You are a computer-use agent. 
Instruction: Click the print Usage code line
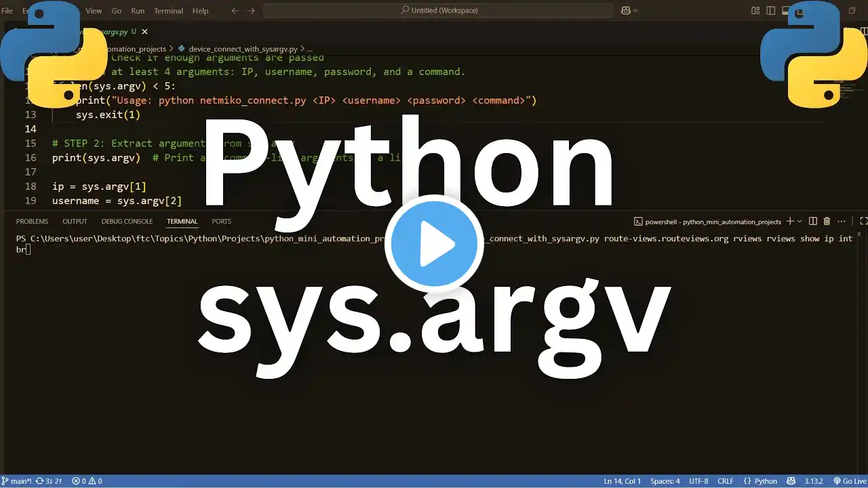tap(306, 100)
